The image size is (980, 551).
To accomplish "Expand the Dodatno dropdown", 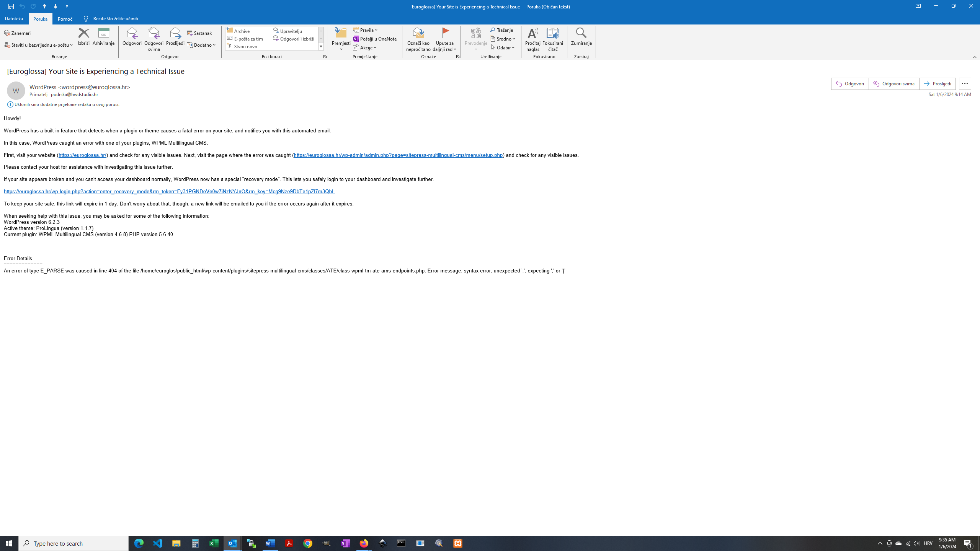I will pos(201,45).
